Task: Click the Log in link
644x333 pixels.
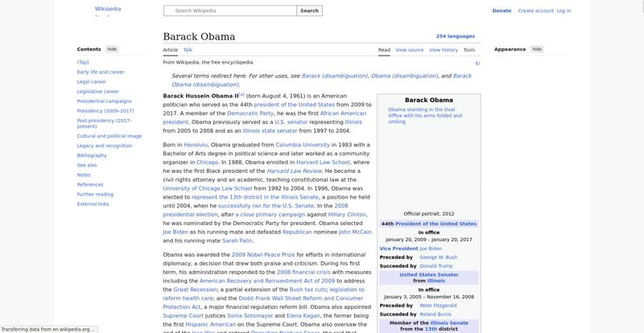Action: (x=563, y=10)
